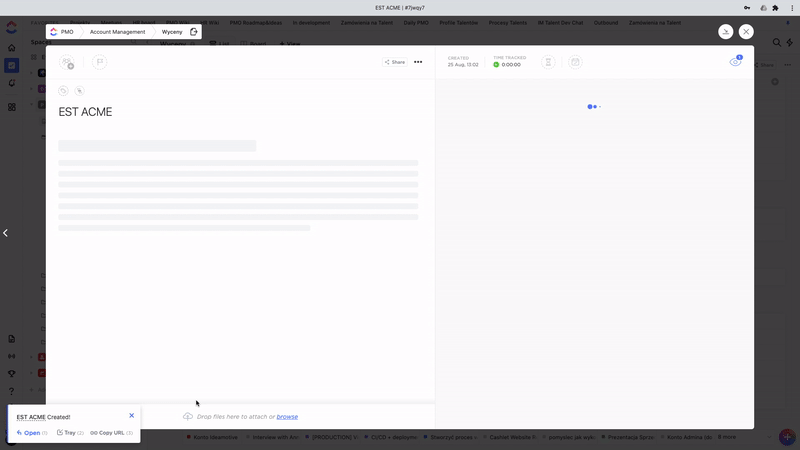Open Notifications bell in the sidebar
Screen dimensions: 800x450
[12, 83]
